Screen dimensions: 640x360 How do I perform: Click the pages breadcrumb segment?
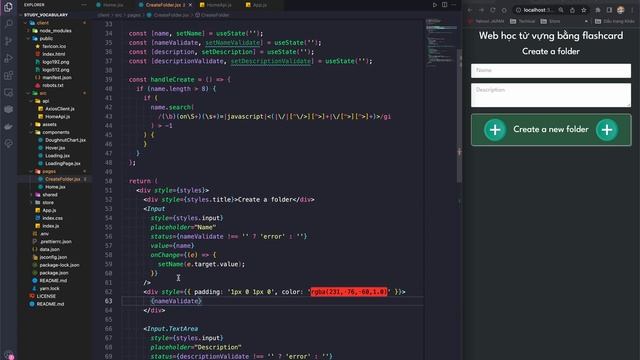pos(133,15)
